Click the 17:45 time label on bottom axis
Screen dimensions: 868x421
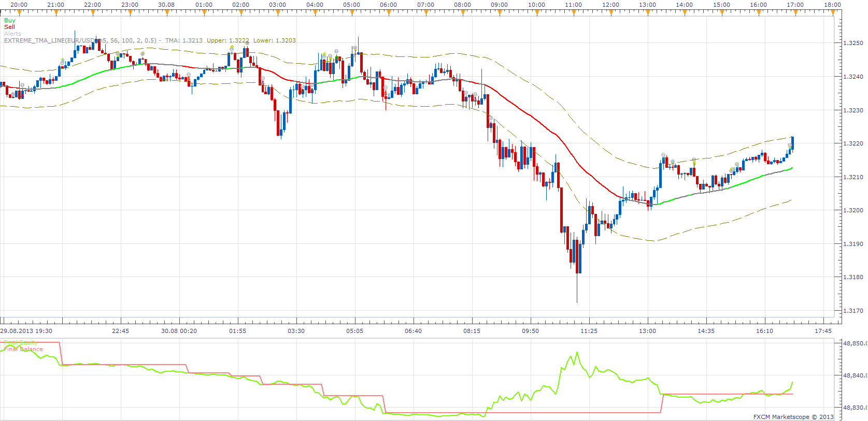(x=823, y=331)
